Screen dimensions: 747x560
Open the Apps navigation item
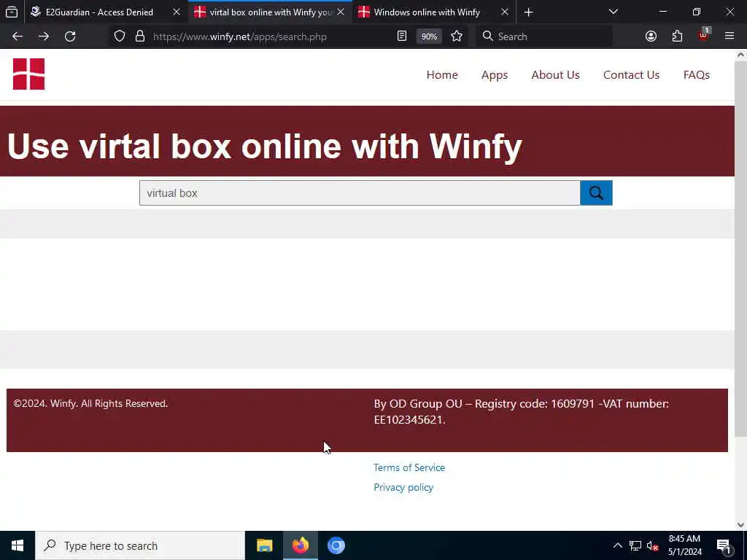(x=495, y=75)
